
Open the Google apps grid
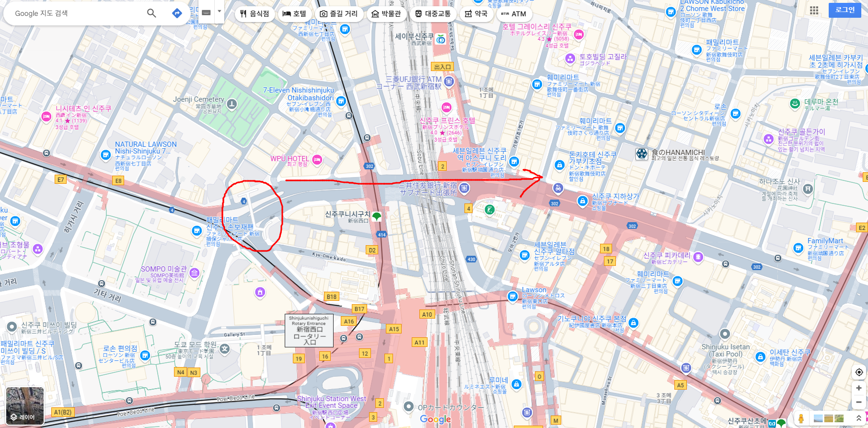pyautogui.click(x=814, y=10)
